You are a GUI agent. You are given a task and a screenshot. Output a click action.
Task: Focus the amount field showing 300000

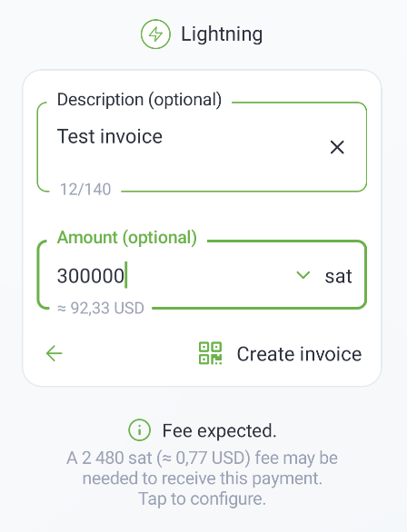pyautogui.click(x=202, y=275)
